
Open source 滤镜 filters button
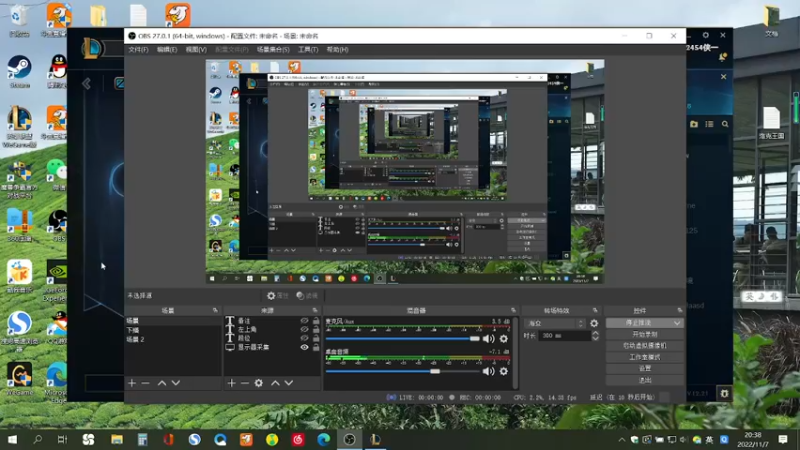click(x=307, y=295)
